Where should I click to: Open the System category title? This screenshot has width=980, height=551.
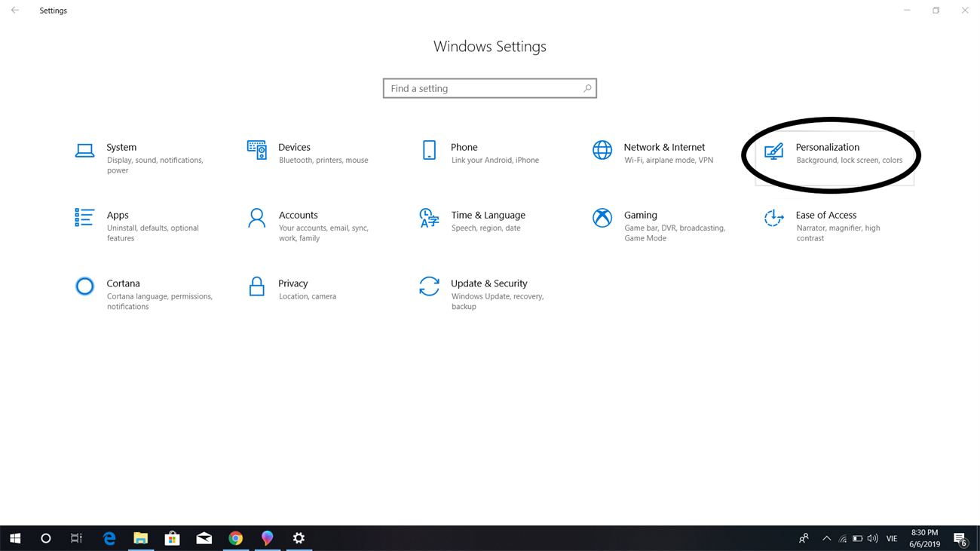tap(121, 147)
